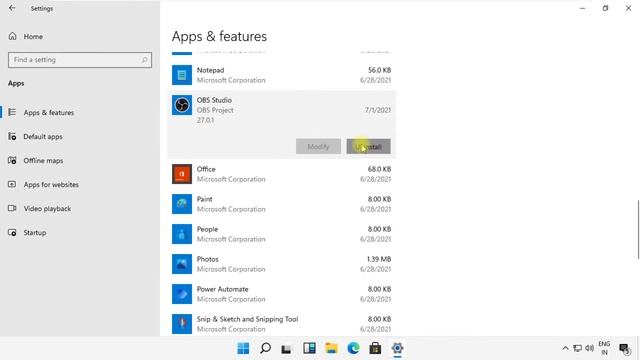Click the vertical scrollbar thumb
Image resolution: width=640 pixels, height=360 pixels.
(638, 229)
